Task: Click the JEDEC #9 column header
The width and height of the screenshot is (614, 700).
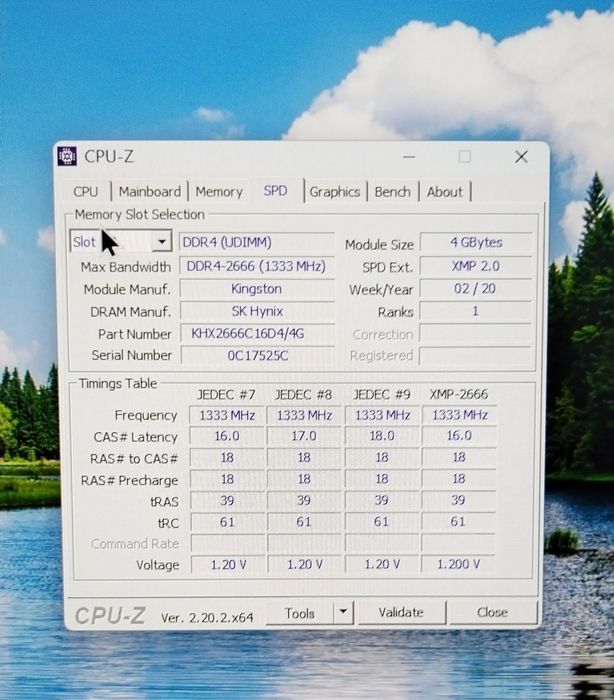Action: [382, 395]
